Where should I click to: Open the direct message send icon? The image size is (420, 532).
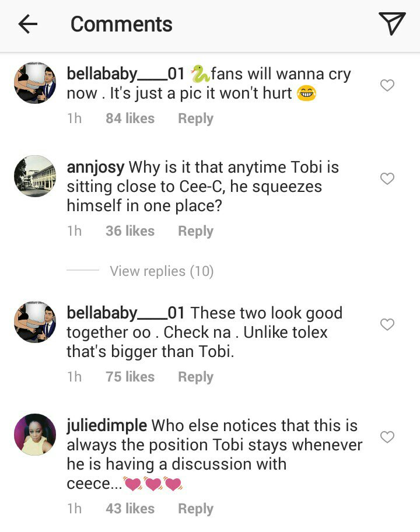tap(391, 24)
